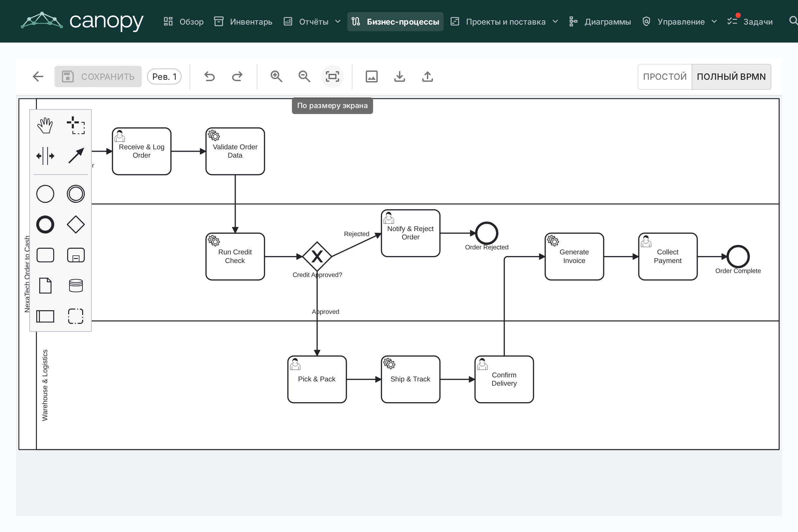Screen dimensions: 798x532
Task: Click the СОХРАНИТЬ button
Action: [98, 77]
